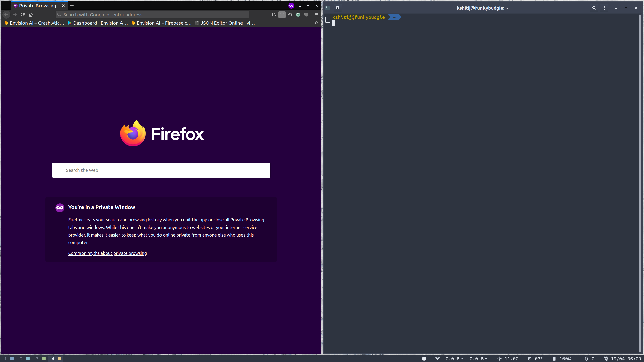Screen dimensions: 644x362
Task: Toggle the Firefox sidebar view
Action: (x=282, y=15)
